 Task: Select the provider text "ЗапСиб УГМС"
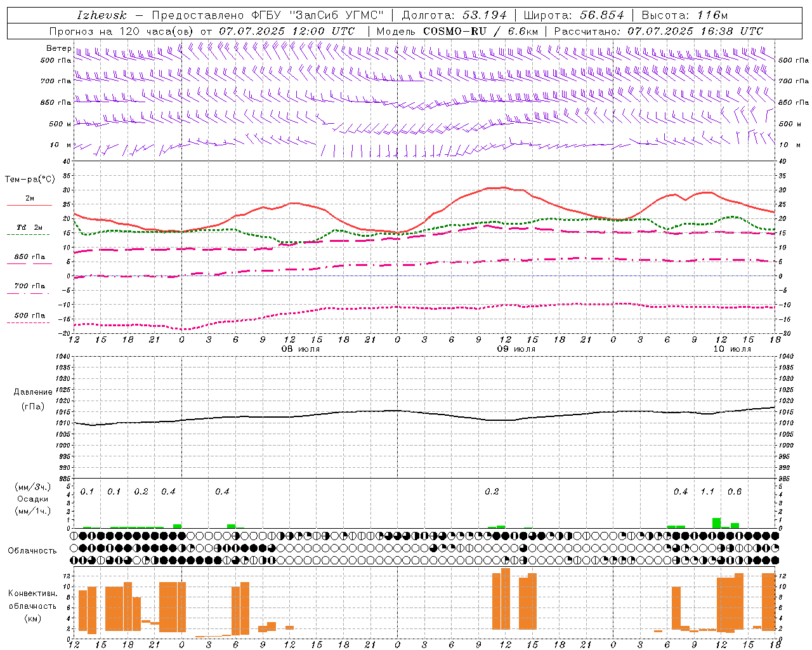[x=336, y=15]
